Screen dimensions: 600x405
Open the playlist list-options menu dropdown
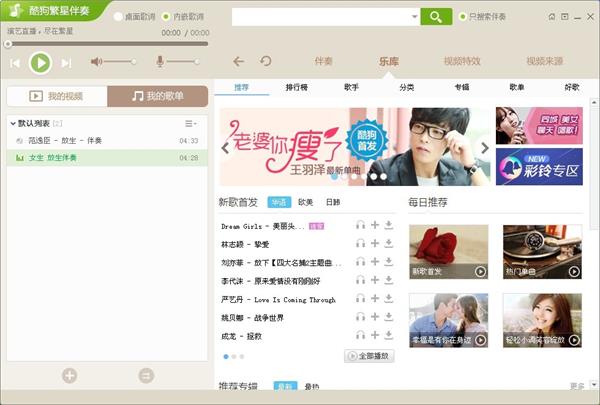tap(190, 123)
